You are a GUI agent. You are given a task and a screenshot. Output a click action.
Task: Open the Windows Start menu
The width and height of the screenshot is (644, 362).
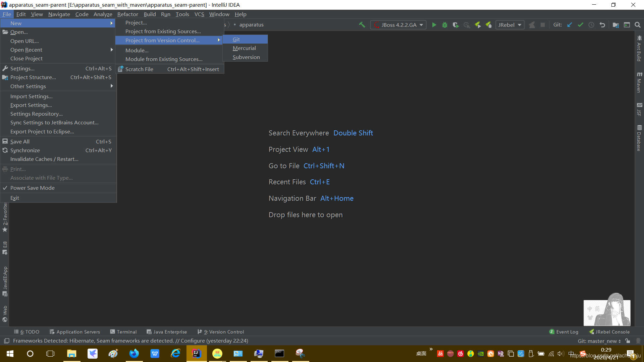(10, 354)
